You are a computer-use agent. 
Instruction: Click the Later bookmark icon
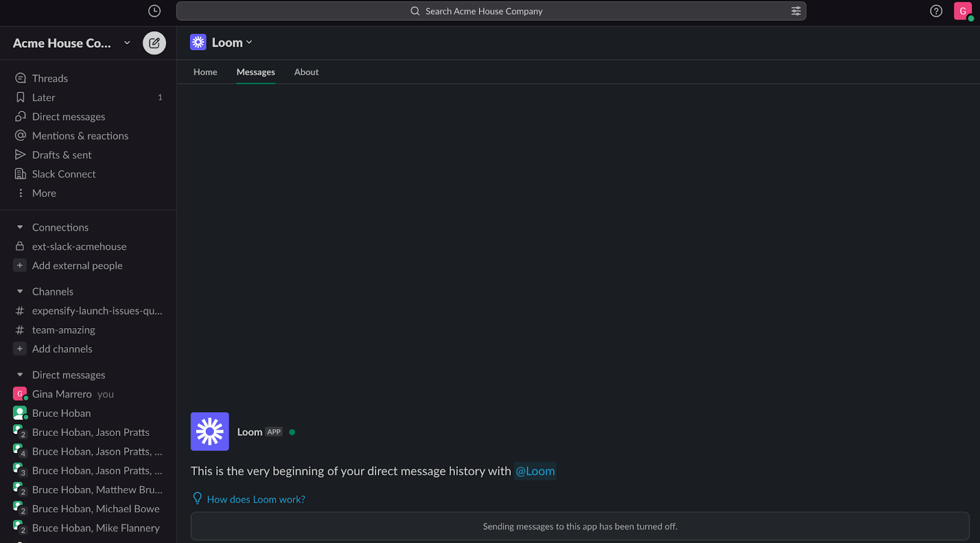pyautogui.click(x=20, y=97)
